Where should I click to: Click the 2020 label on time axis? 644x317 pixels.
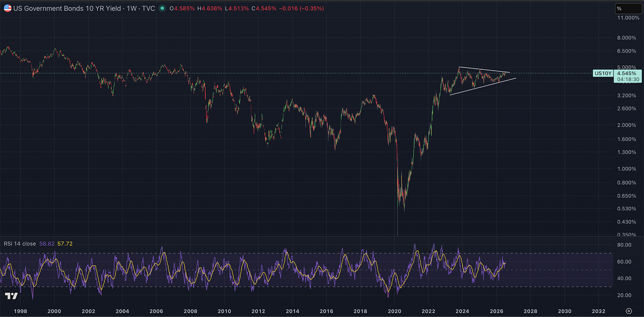394,311
